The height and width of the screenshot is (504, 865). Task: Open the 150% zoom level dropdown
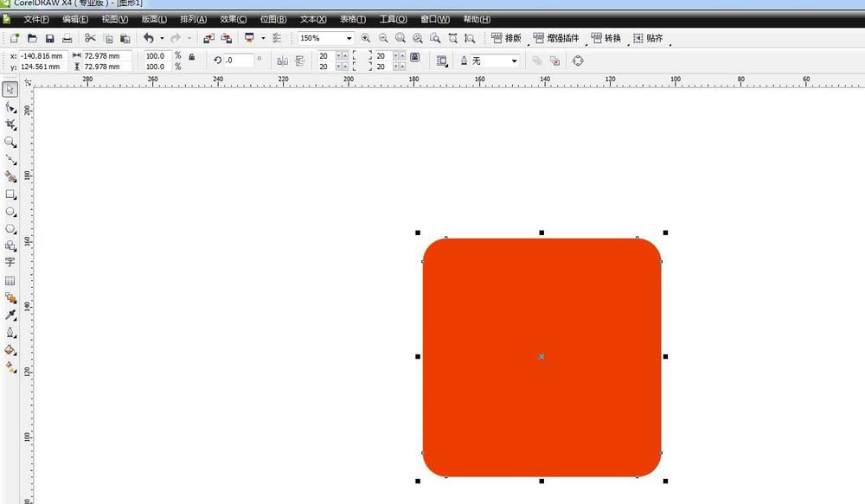coord(349,39)
